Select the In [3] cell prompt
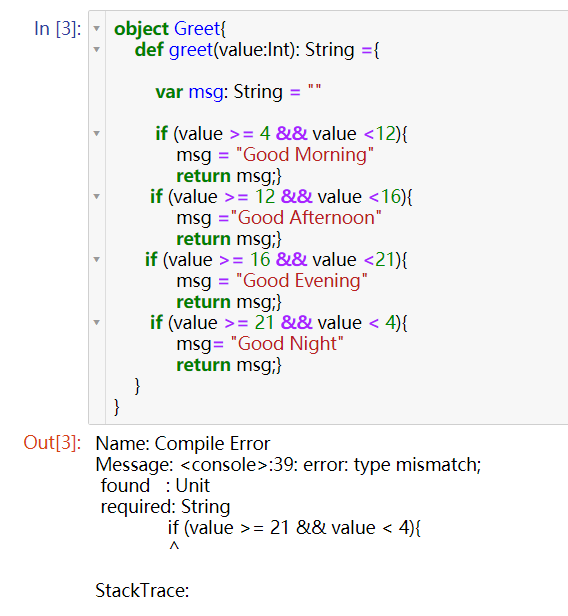568x616 pixels. 58,29
